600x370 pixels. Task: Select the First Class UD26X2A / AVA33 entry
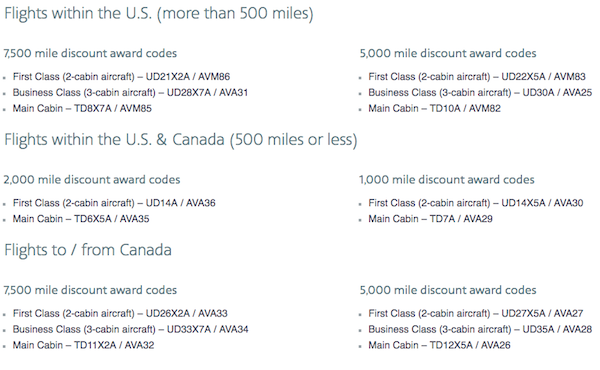click(x=120, y=313)
